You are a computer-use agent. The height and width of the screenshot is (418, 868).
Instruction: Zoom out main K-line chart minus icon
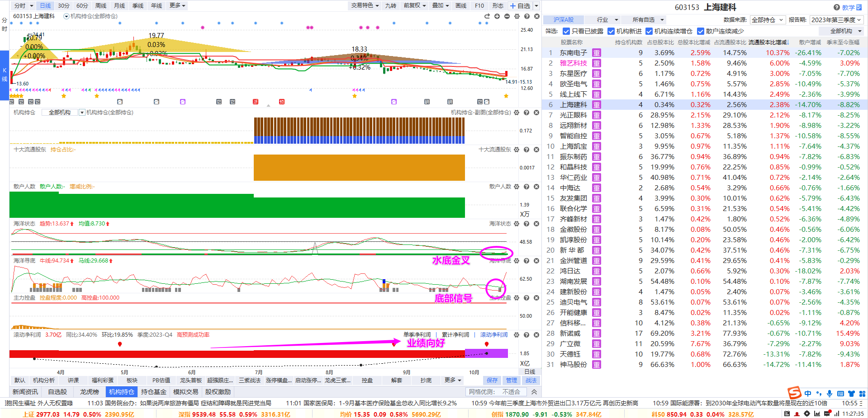pyautogui.click(x=507, y=16)
